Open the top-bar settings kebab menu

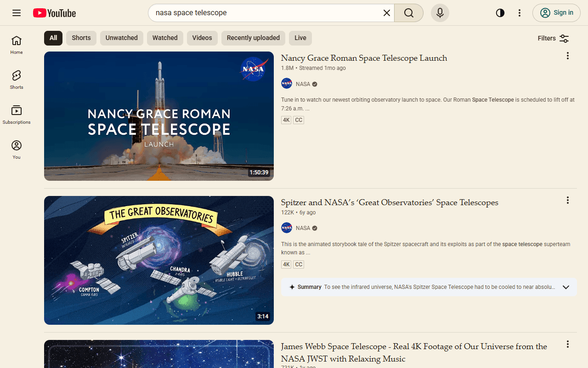pyautogui.click(x=520, y=13)
